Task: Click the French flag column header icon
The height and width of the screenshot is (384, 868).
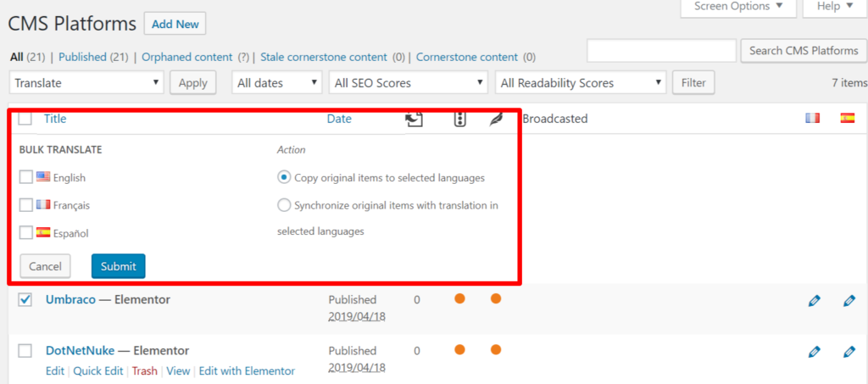Action: coord(812,118)
